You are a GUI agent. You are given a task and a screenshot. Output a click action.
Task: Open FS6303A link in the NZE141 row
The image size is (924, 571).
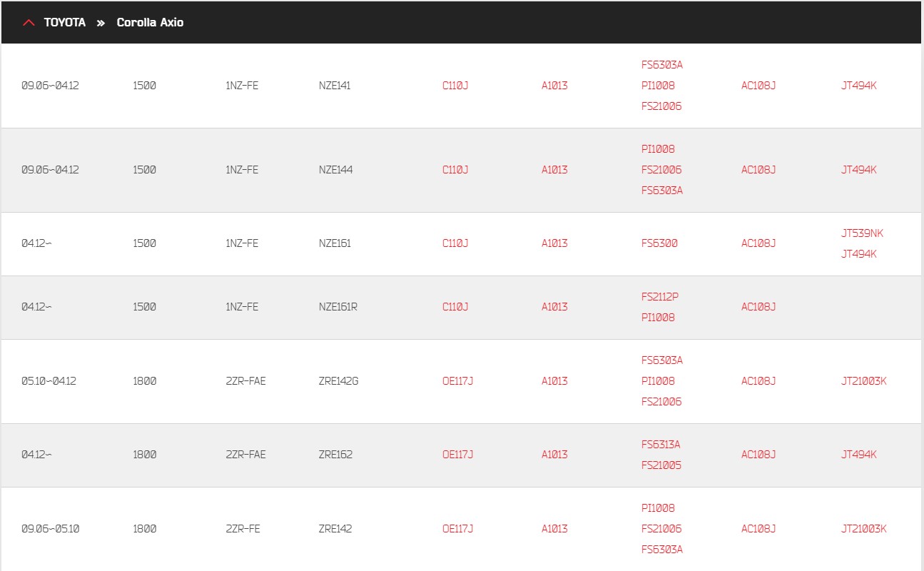(662, 65)
